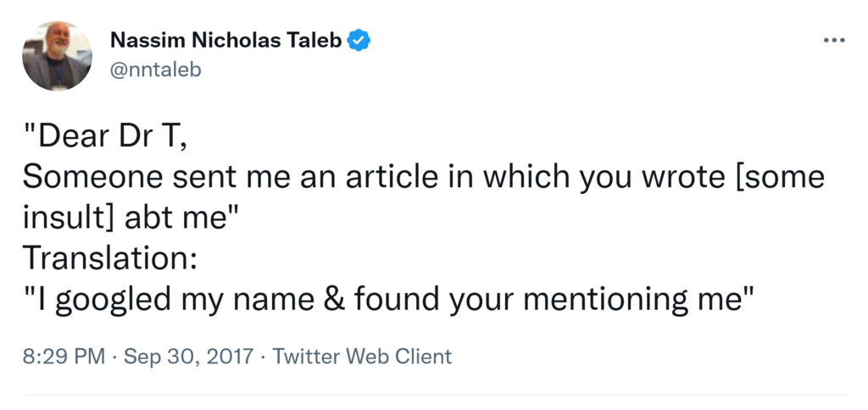Click the Nassim Nicholas Taleb display name
The height and width of the screenshot is (410, 868).
tap(226, 40)
